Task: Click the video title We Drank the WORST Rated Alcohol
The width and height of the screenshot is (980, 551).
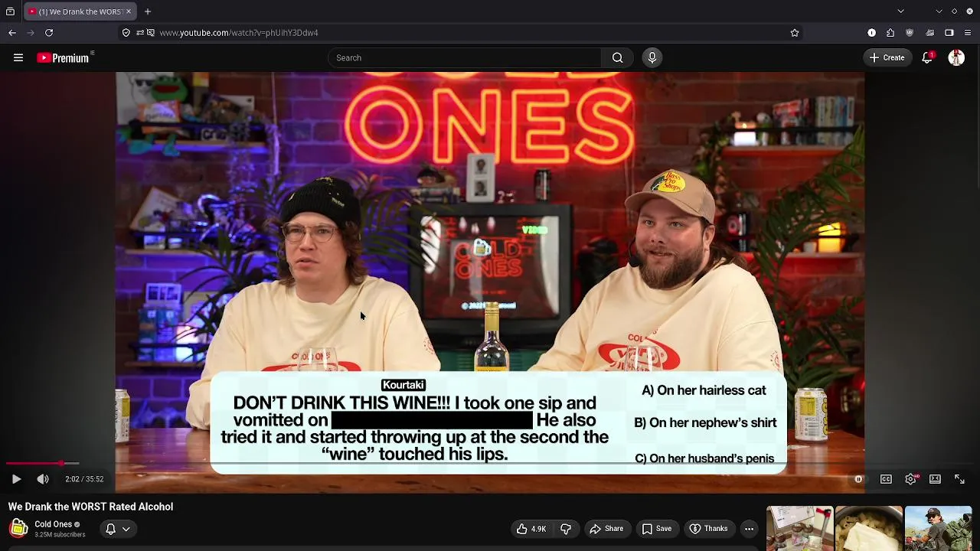Action: [x=91, y=507]
